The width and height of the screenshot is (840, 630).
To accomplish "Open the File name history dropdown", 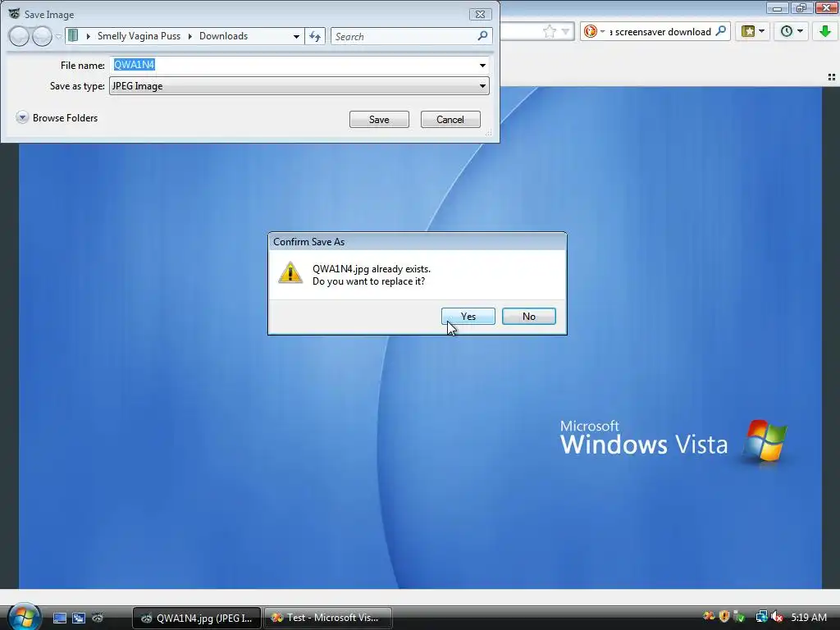I will point(482,66).
